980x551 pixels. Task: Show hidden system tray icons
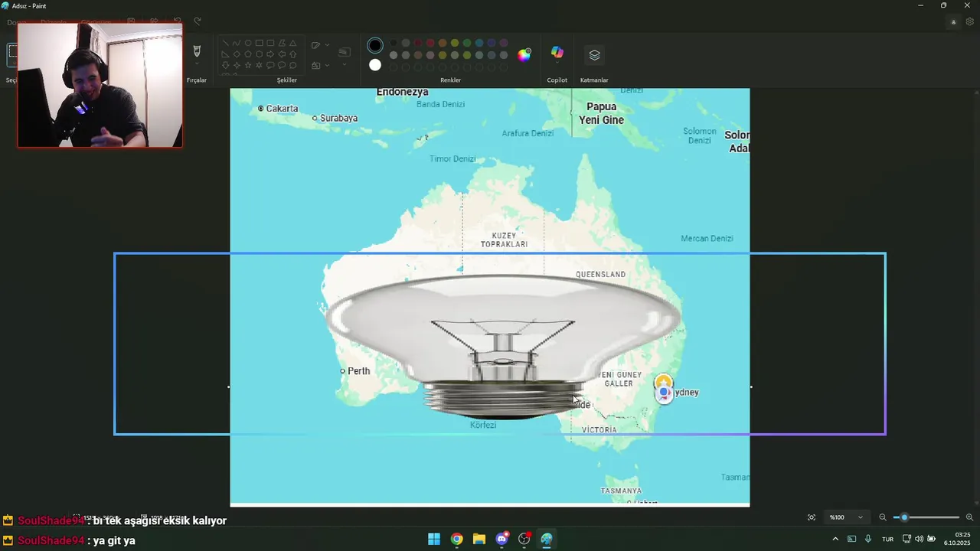(x=835, y=539)
